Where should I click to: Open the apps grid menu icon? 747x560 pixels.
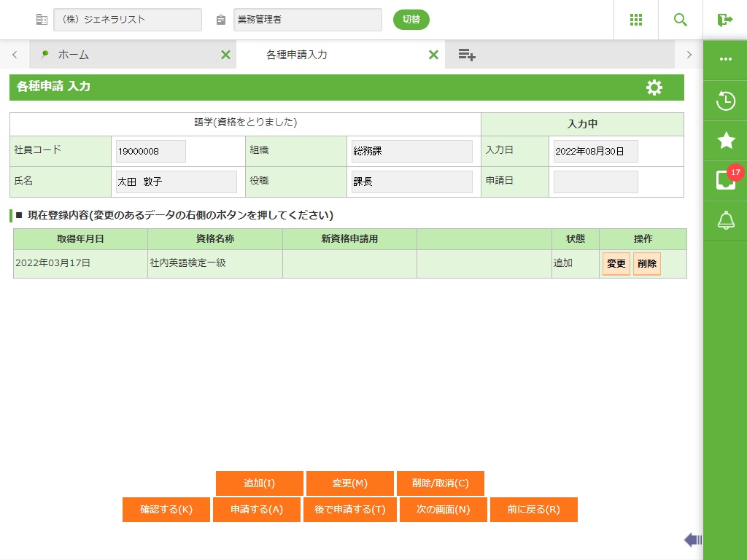click(x=636, y=20)
